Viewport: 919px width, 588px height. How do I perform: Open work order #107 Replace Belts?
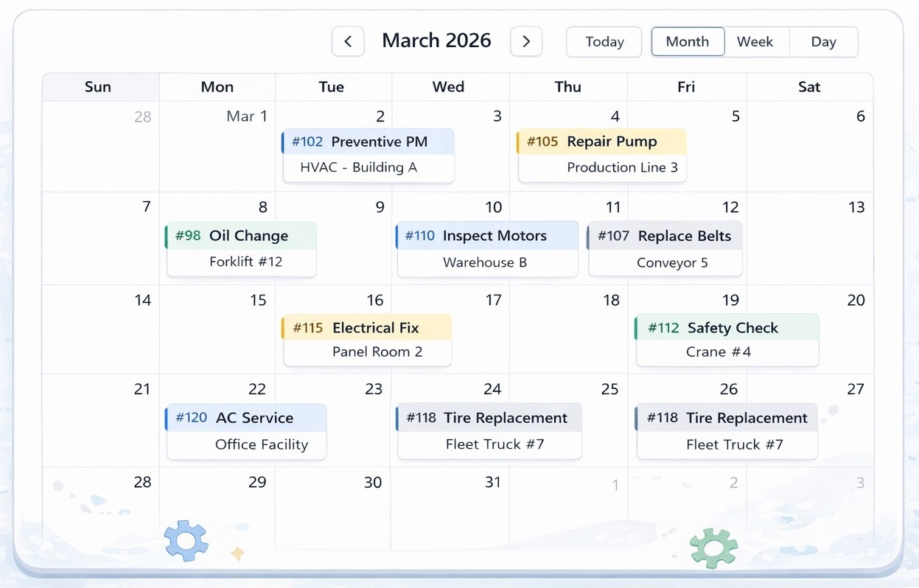click(x=665, y=249)
